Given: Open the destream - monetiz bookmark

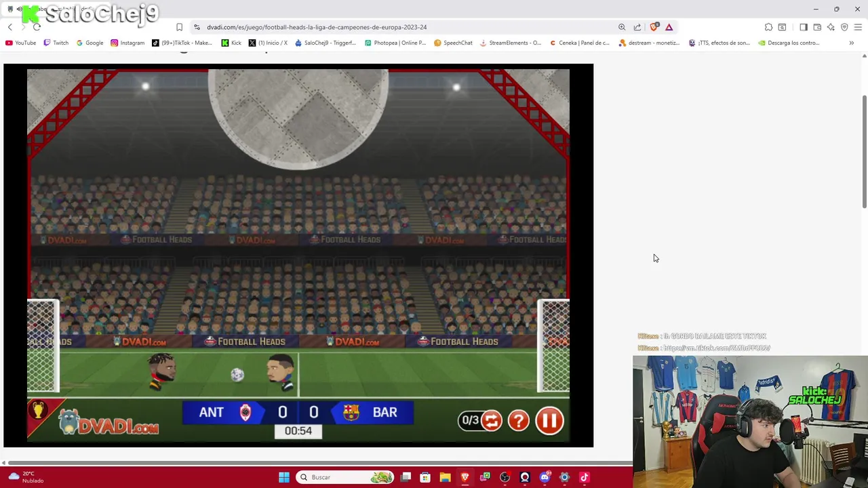Looking at the screenshot, I should coord(649,43).
